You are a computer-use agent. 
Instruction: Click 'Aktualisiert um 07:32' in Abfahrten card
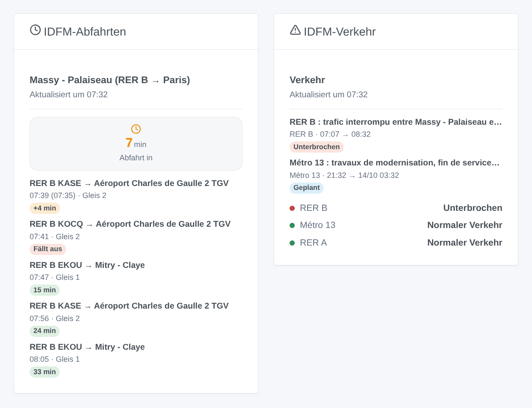(69, 95)
